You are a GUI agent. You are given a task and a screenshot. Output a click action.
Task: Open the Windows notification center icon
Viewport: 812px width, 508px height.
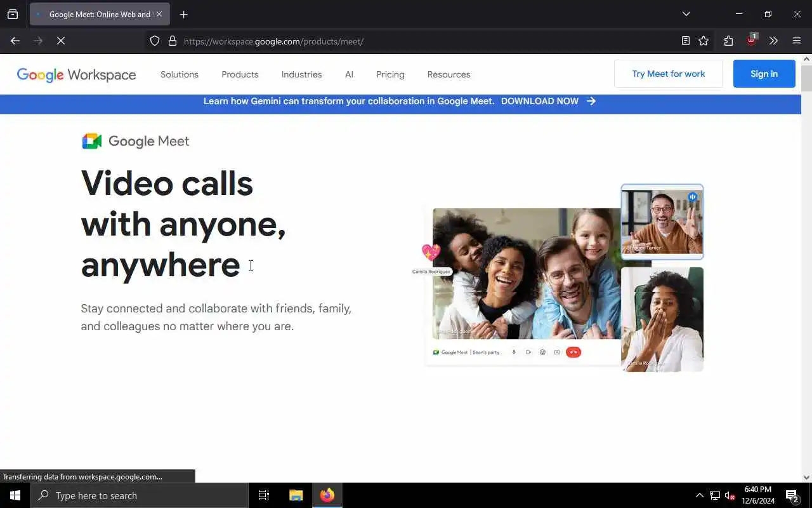click(x=792, y=495)
